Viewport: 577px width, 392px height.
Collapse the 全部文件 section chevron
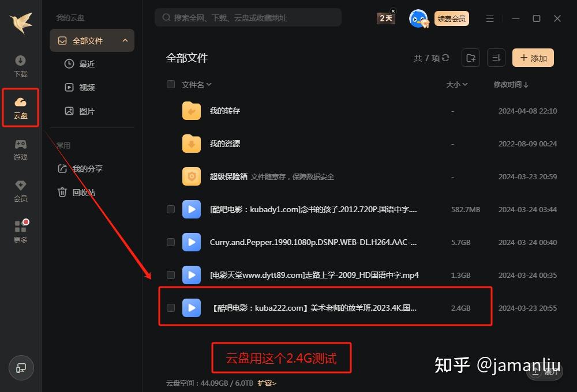125,40
